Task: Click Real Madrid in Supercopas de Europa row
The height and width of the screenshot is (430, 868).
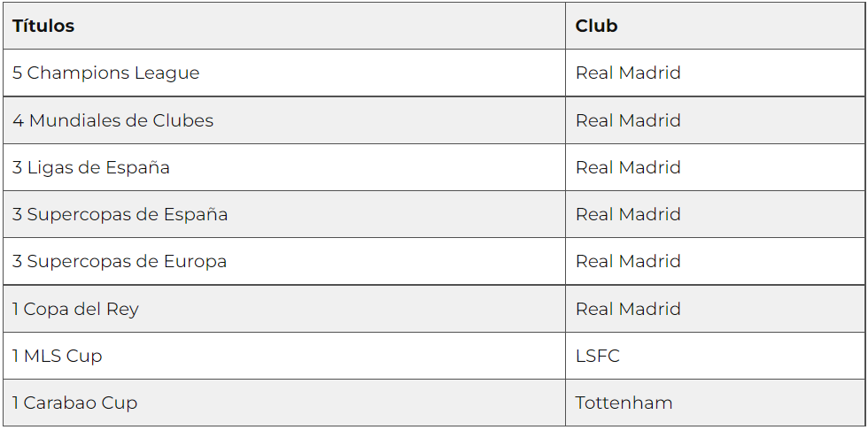Action: coord(628,261)
